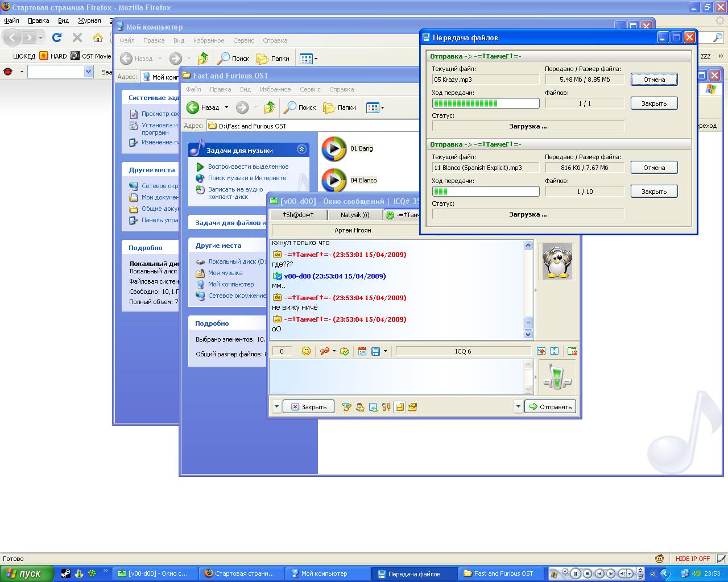The image size is (728, 582).
Task: Open Избранное menu in Мой компьютер window
Action: coord(208,40)
